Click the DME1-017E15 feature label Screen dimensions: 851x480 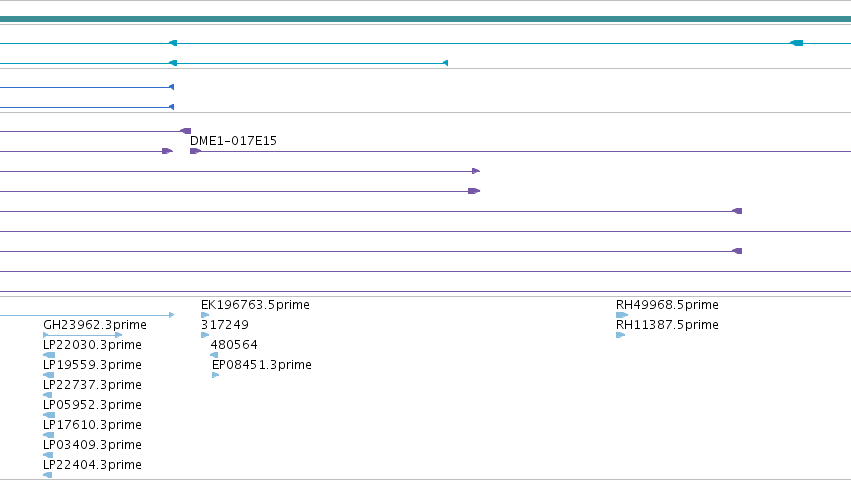click(233, 141)
